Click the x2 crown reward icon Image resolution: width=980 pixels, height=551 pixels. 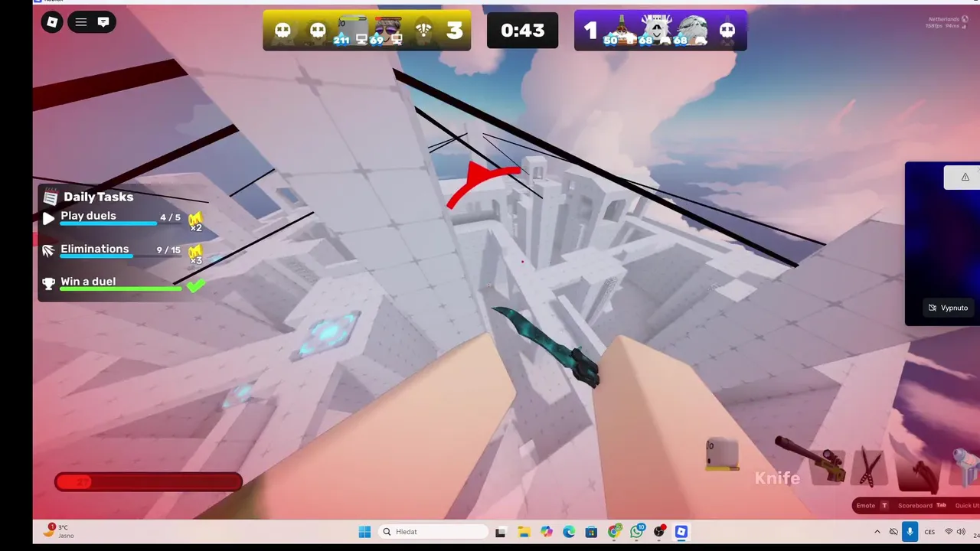pyautogui.click(x=195, y=221)
